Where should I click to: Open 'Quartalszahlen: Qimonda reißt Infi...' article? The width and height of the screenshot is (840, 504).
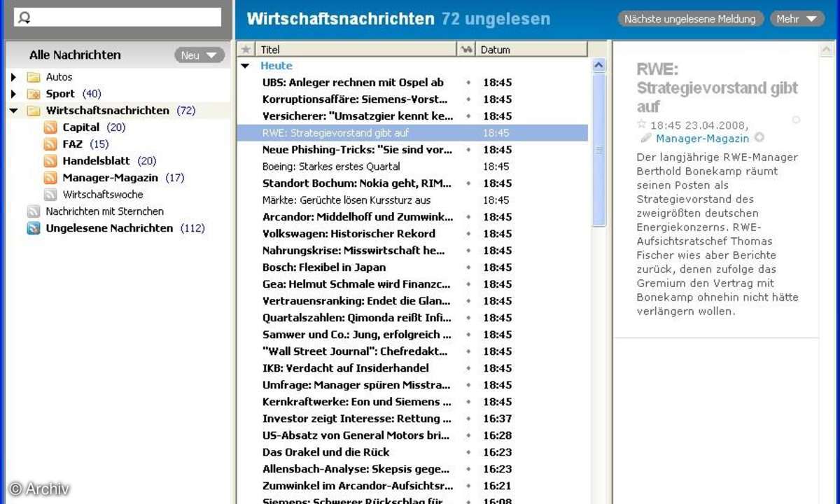(356, 318)
